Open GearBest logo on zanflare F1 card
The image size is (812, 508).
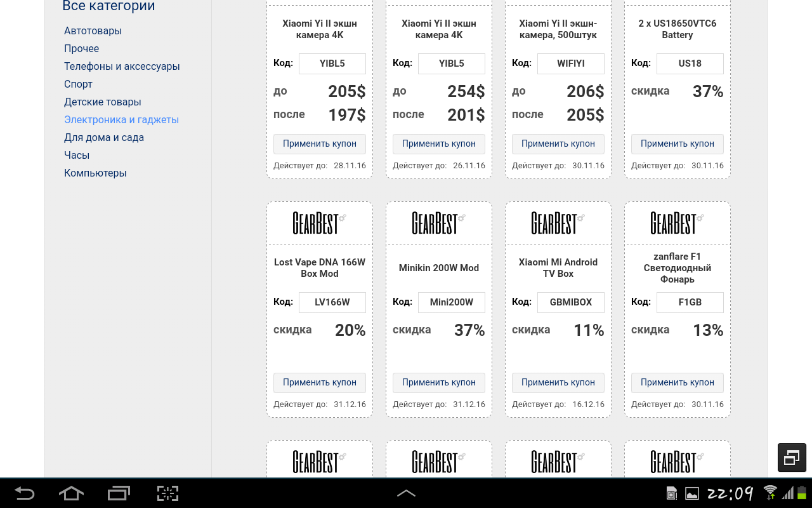(678, 223)
